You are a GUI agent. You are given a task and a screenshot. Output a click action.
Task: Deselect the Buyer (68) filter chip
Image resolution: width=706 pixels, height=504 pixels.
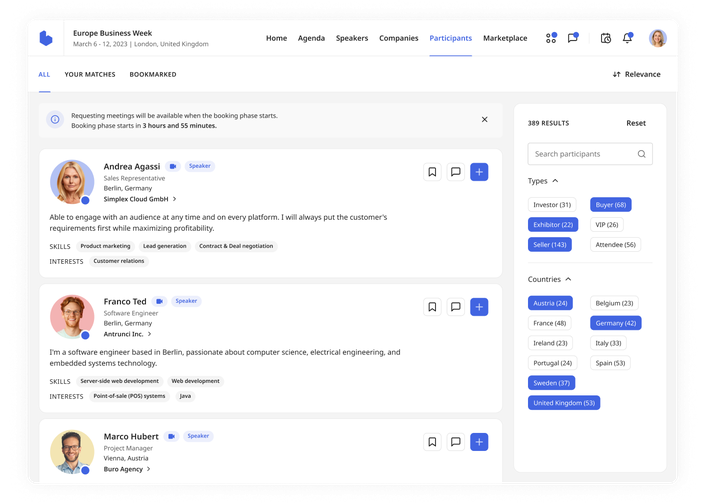tap(610, 205)
